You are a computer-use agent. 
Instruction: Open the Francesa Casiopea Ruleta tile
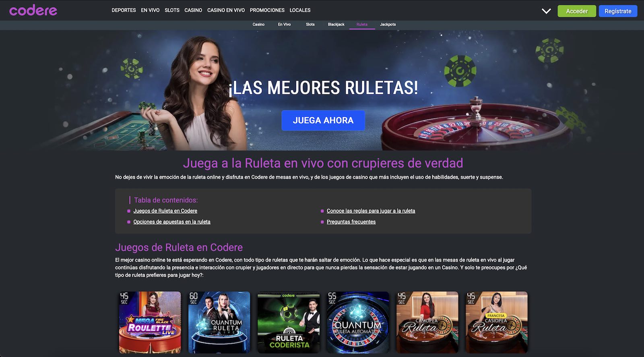(x=497, y=322)
